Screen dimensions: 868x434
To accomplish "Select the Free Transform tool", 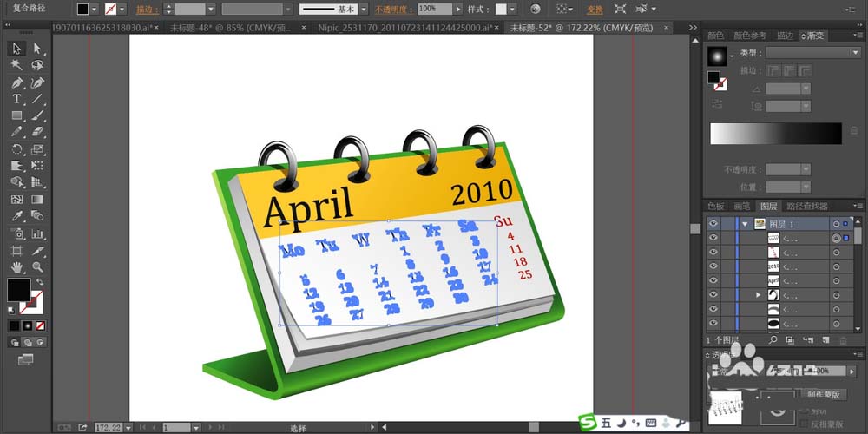I will (37, 166).
